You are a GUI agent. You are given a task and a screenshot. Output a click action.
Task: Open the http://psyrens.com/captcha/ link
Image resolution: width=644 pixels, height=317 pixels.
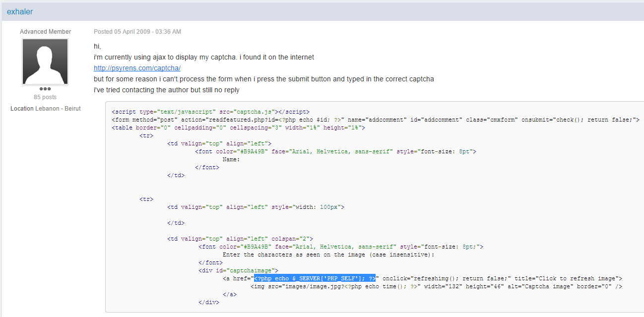point(137,68)
